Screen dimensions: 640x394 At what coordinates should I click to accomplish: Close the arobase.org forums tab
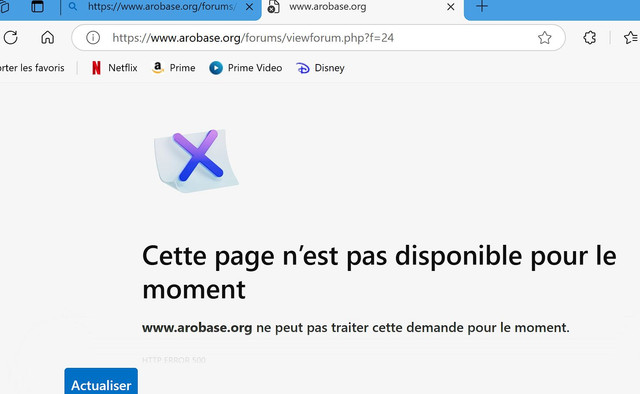click(249, 7)
